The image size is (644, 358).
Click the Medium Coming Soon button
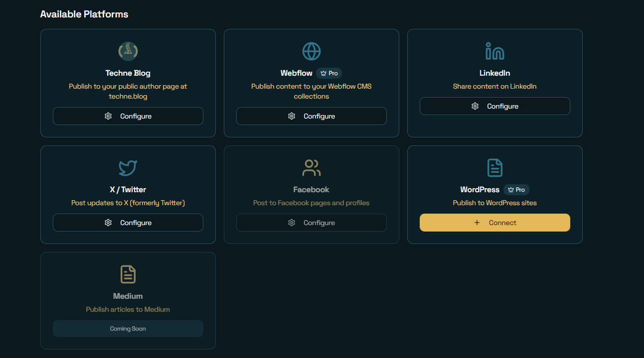pos(128,329)
